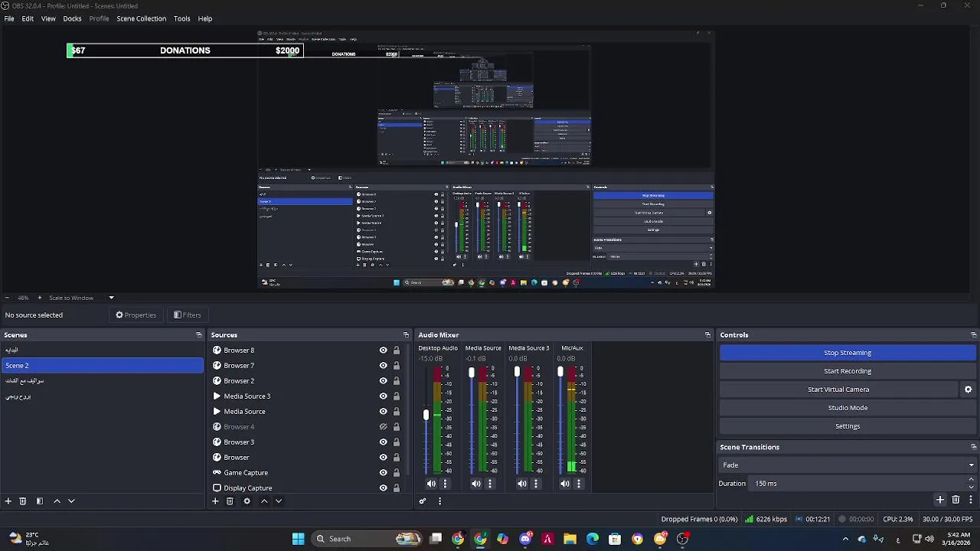
Task: Adjust Mic/Aux volume slider
Action: [x=560, y=373]
